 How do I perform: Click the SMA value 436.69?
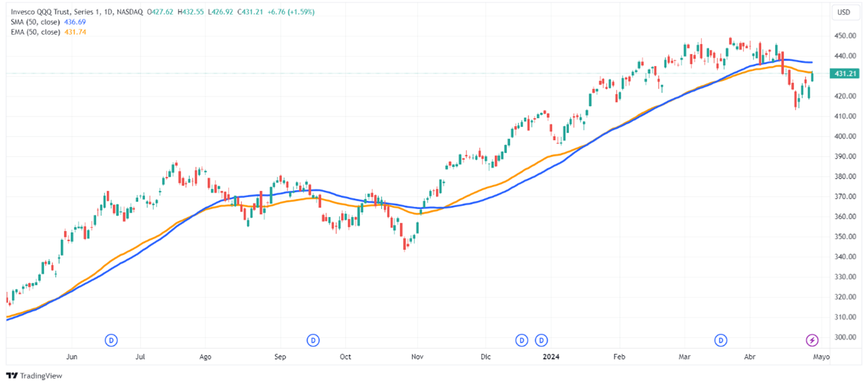pos(75,22)
